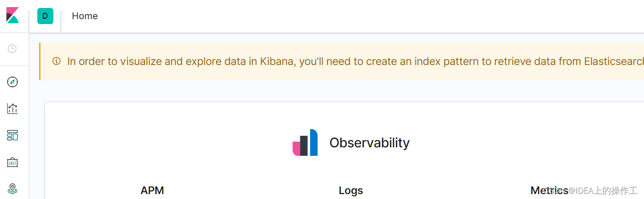Open the Metrics heading
The width and height of the screenshot is (644, 199).
(549, 191)
